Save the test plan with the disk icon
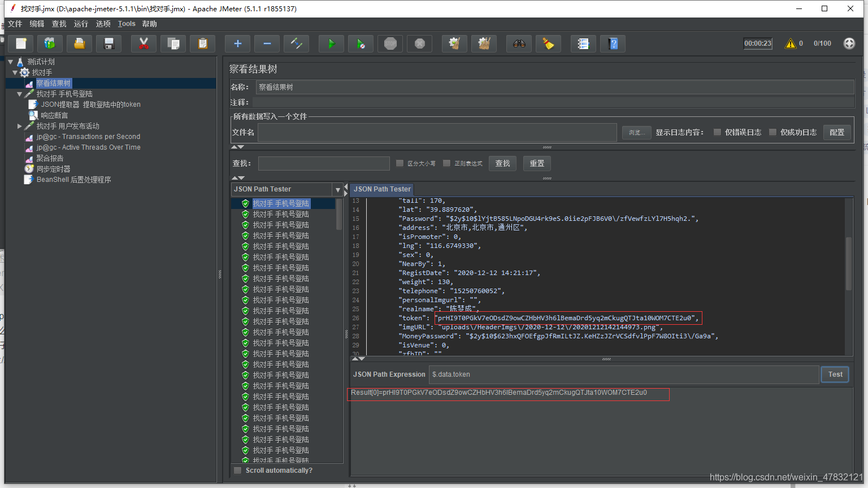Image resolution: width=868 pixels, height=488 pixels. pyautogui.click(x=109, y=43)
